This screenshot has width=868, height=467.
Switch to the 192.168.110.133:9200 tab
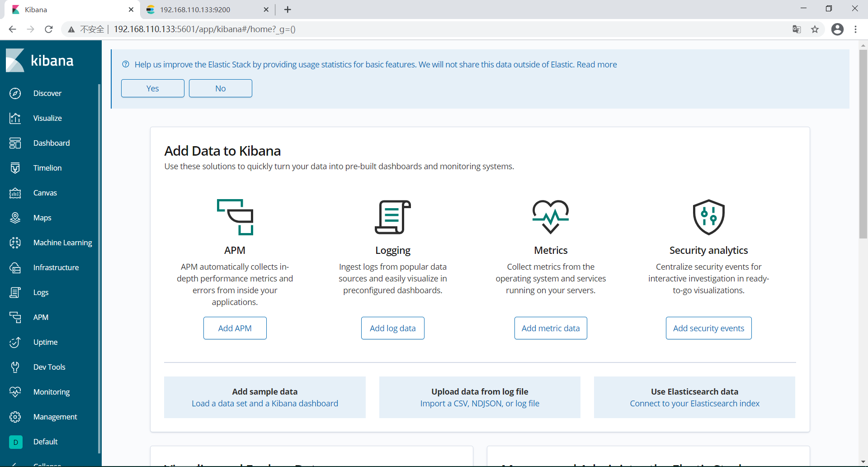[x=208, y=10]
